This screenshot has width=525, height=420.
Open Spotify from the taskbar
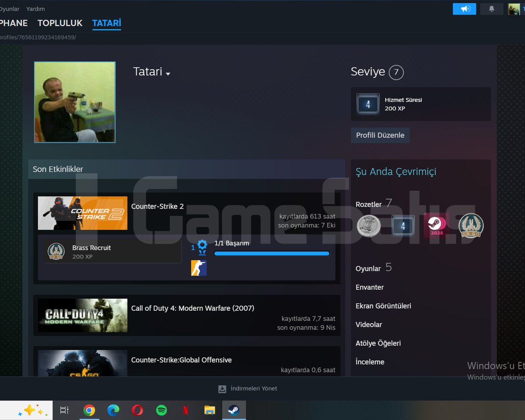[161, 410]
